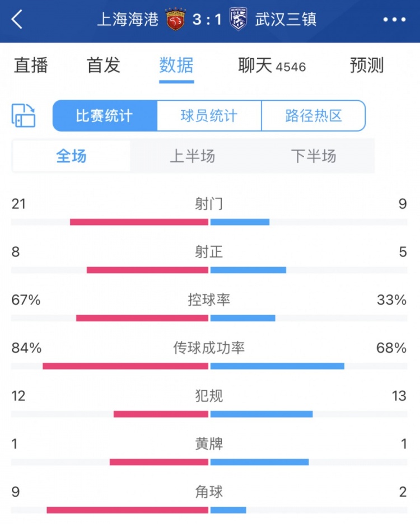Screen dimensions: 420x524
Task: Tap the screen rotate layout icon
Action: pyautogui.click(x=24, y=115)
